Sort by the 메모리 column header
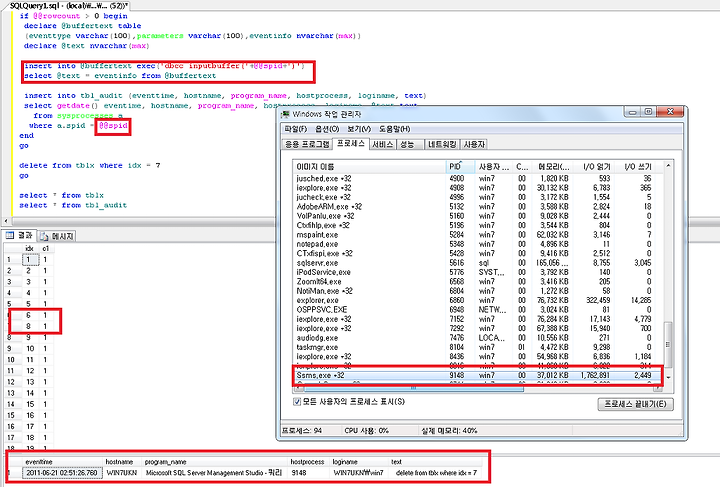This screenshot has height=487, width=720. coord(553,167)
